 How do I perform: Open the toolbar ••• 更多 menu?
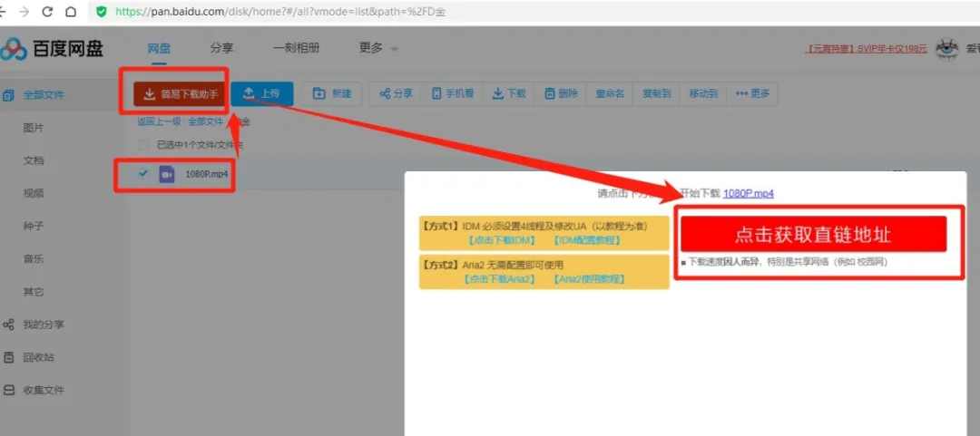(752, 93)
